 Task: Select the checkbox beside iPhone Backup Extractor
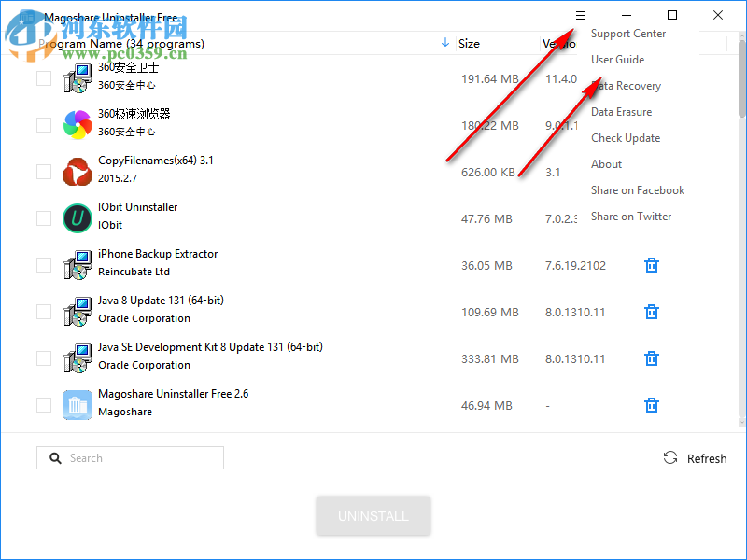[x=43, y=265]
